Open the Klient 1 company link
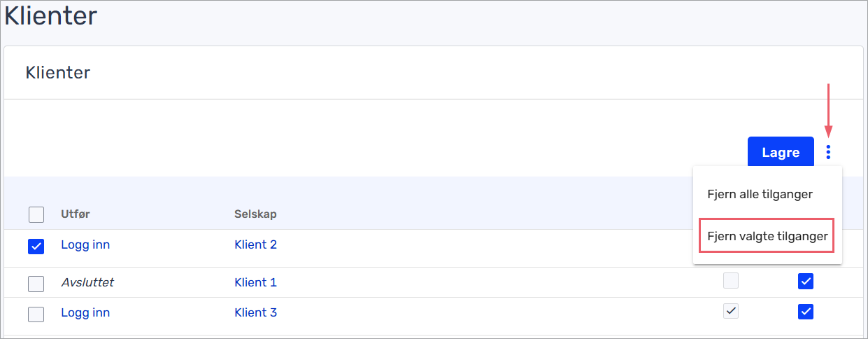The image size is (868, 339). pos(255,282)
